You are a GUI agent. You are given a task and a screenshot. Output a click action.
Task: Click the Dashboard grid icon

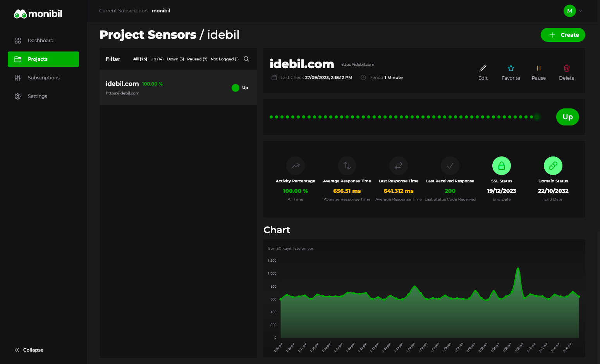click(x=18, y=41)
